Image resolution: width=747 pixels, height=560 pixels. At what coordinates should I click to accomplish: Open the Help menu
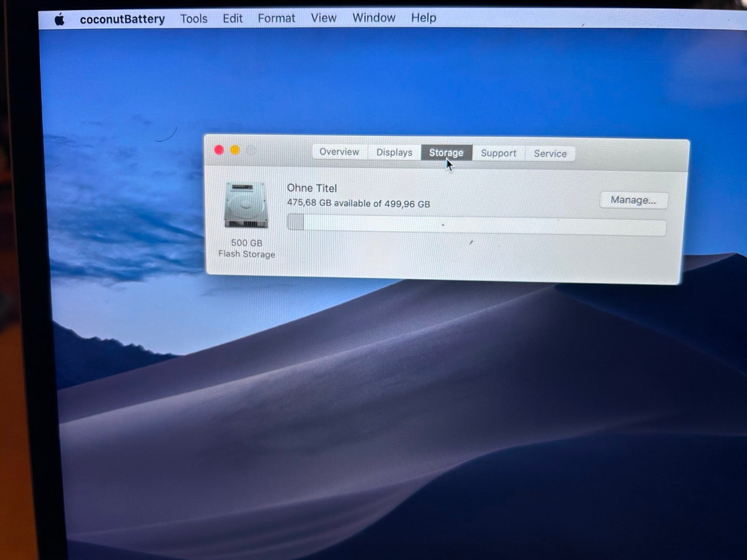423,18
